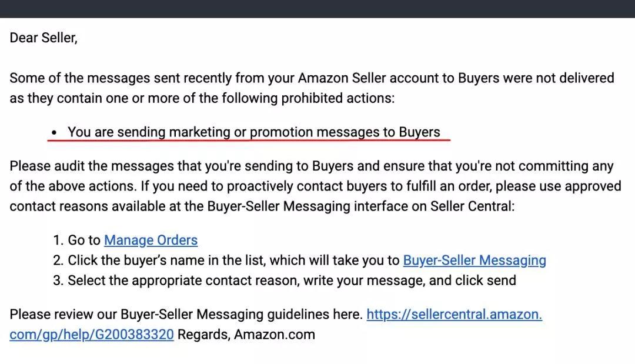Click the "Regards, Amazon.com" sign-off text
The width and height of the screenshot is (635, 364).
click(246, 335)
